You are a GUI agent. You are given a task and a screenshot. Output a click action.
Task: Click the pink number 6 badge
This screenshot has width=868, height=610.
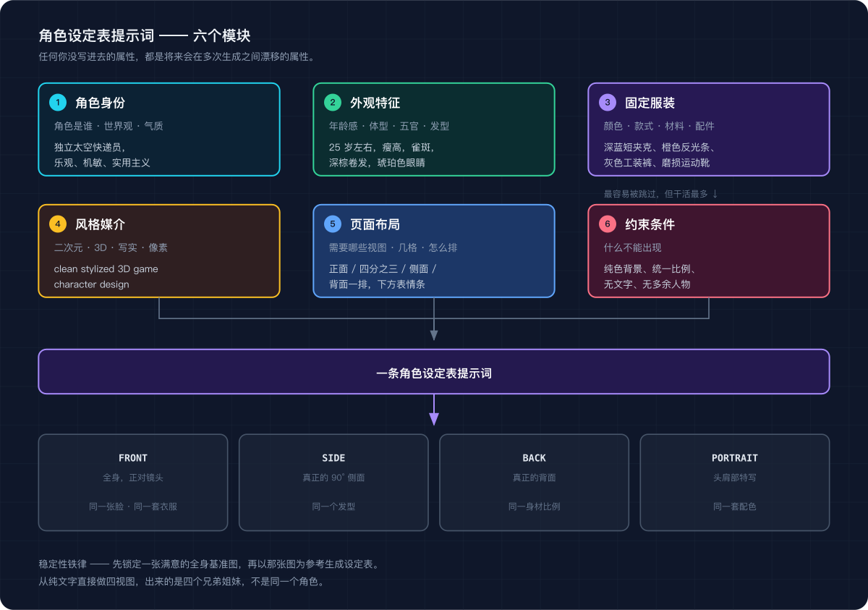tap(608, 224)
